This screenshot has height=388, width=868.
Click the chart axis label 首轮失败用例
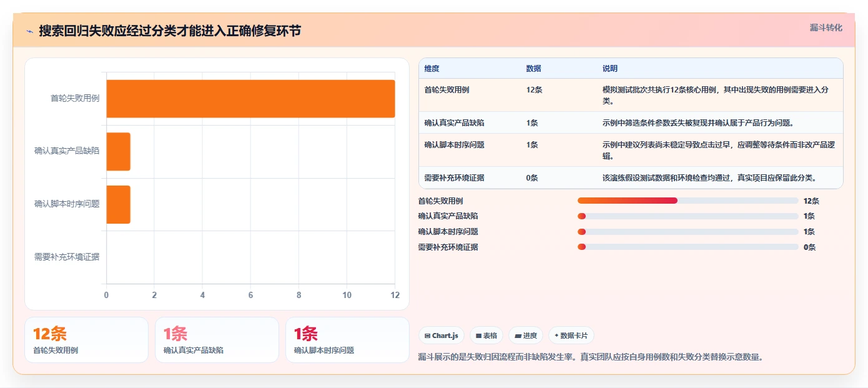[x=75, y=98]
